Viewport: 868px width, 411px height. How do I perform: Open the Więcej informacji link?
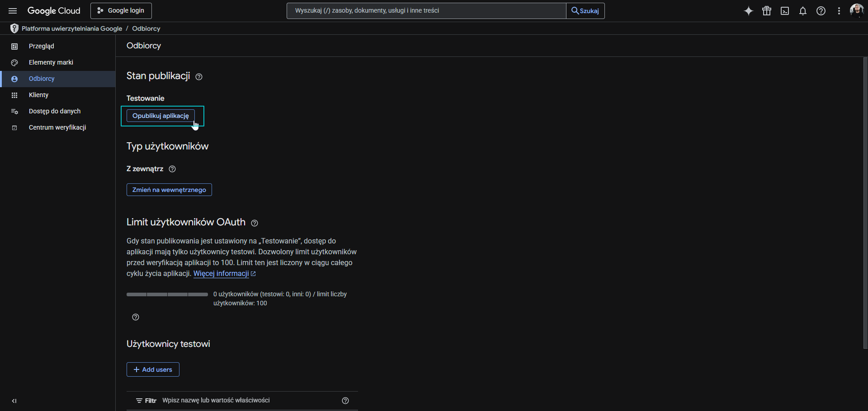coord(221,274)
